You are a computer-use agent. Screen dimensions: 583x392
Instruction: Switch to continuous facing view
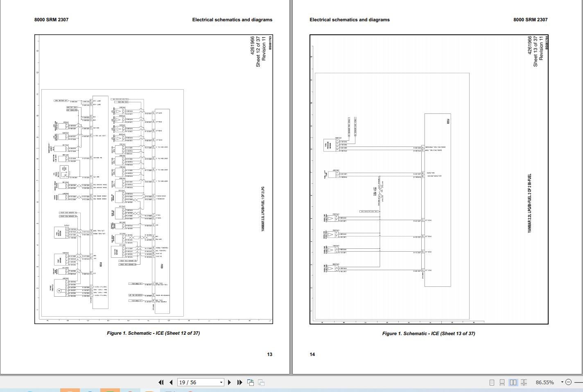[x=524, y=382]
